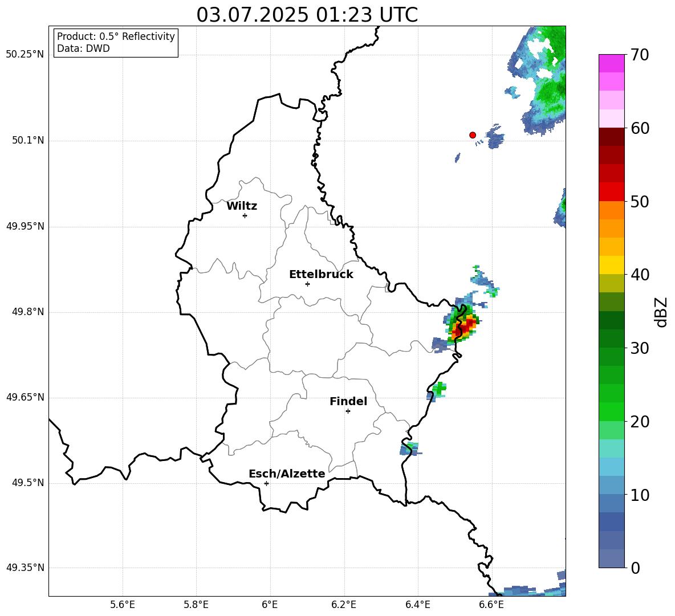Screen dimensions: 675x616
Task: Click the 5.8°E longitude label
Action: point(196,605)
